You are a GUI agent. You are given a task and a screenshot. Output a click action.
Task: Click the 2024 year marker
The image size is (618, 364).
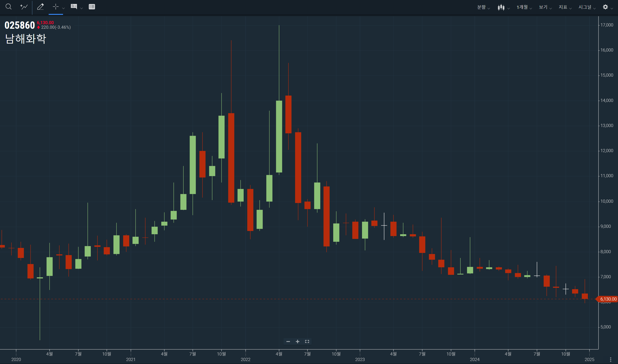coord(475,360)
